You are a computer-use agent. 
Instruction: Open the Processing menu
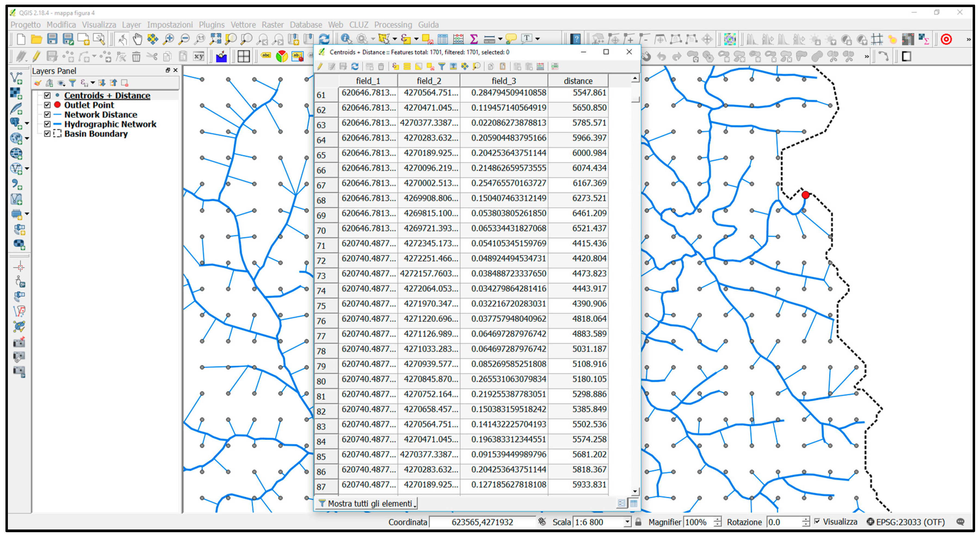[393, 25]
